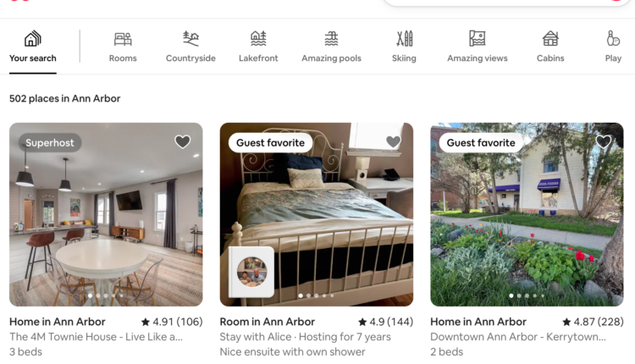This screenshot has height=364, width=635.
Task: Choose the Countryside category icon
Action: click(190, 39)
